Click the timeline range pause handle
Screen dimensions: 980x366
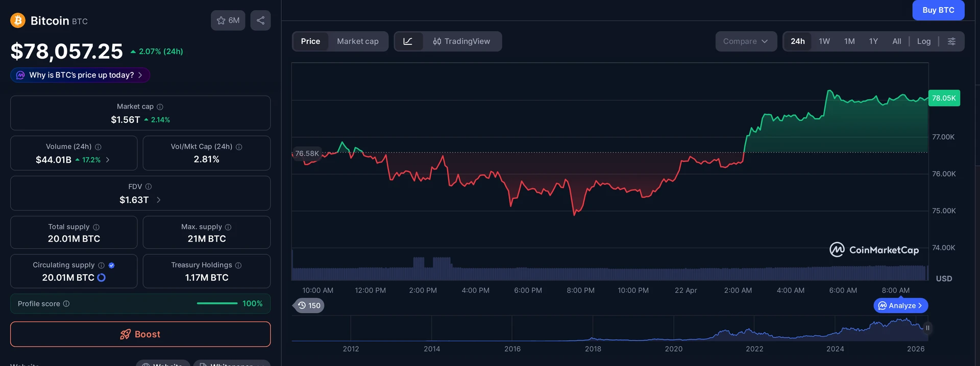[x=927, y=328]
